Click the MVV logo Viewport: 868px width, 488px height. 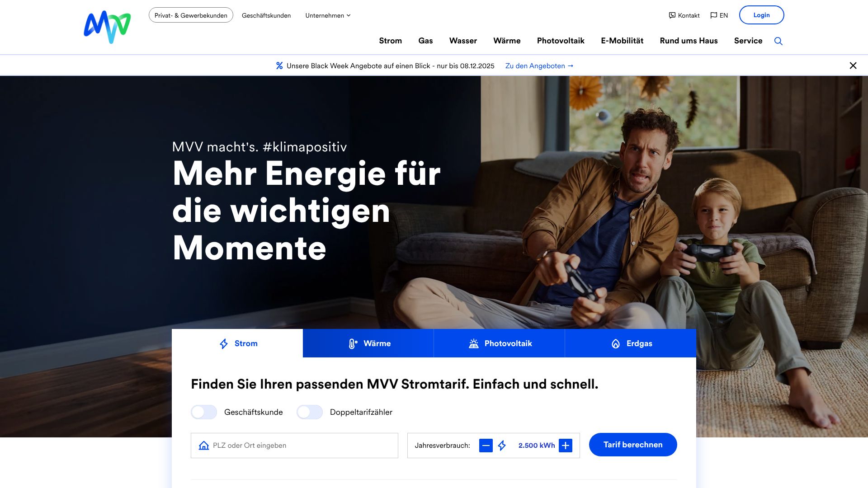pos(107,27)
